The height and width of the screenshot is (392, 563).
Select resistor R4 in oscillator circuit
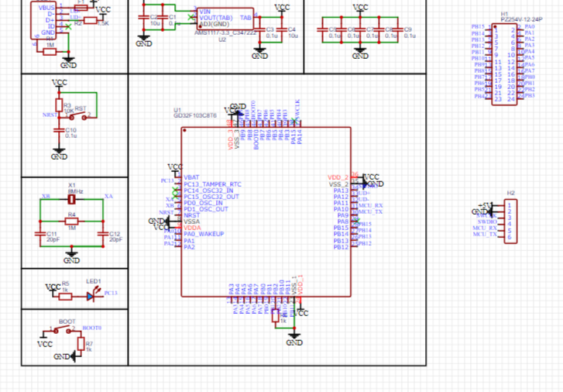[x=71, y=222]
